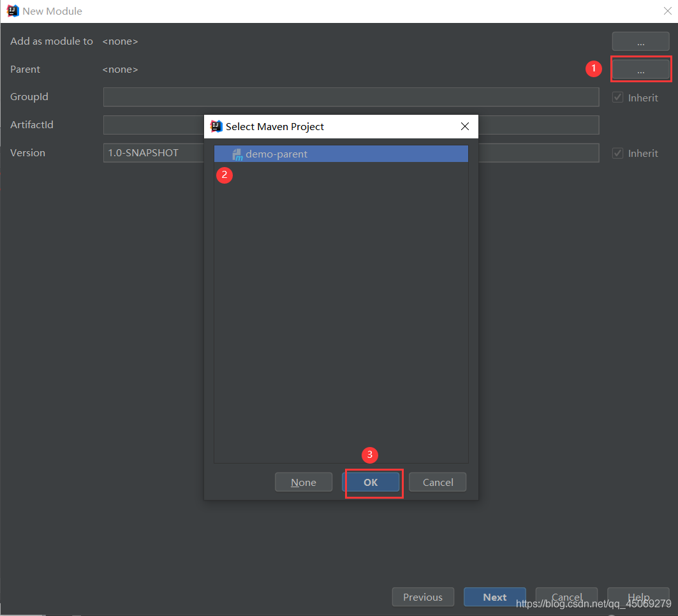Click None in Select Maven Project dialog
The image size is (678, 616).
304,482
